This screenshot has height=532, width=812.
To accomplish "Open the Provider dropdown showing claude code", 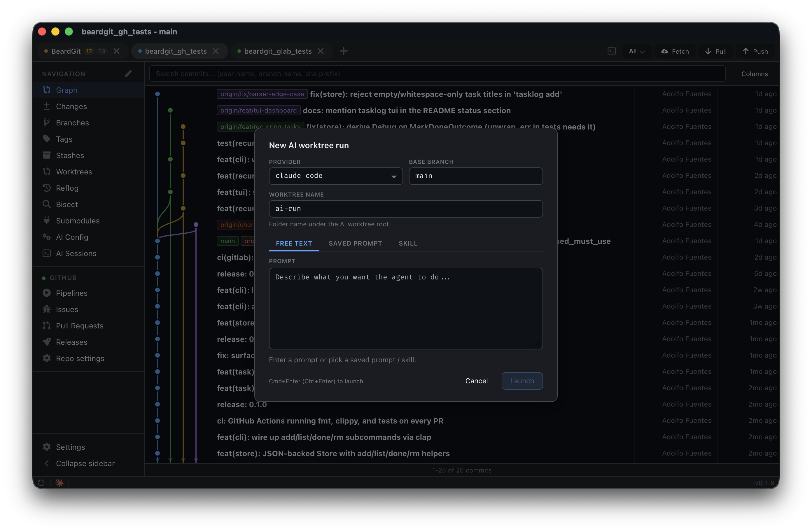I will (x=336, y=176).
